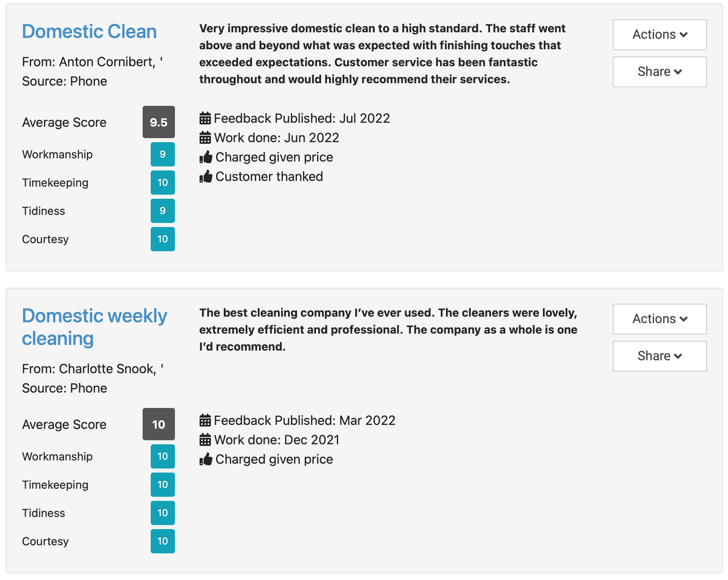Click Anton's Timekeeping score badge

click(163, 183)
